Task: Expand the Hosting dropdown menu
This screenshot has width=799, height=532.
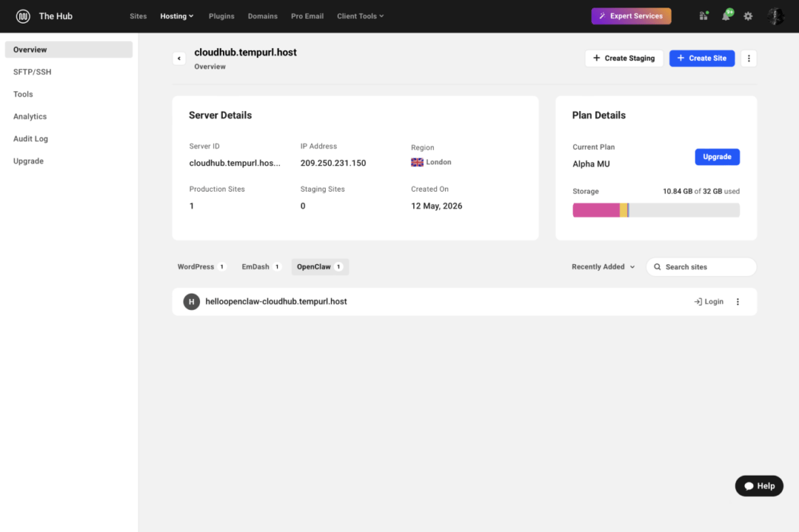Action: click(177, 16)
